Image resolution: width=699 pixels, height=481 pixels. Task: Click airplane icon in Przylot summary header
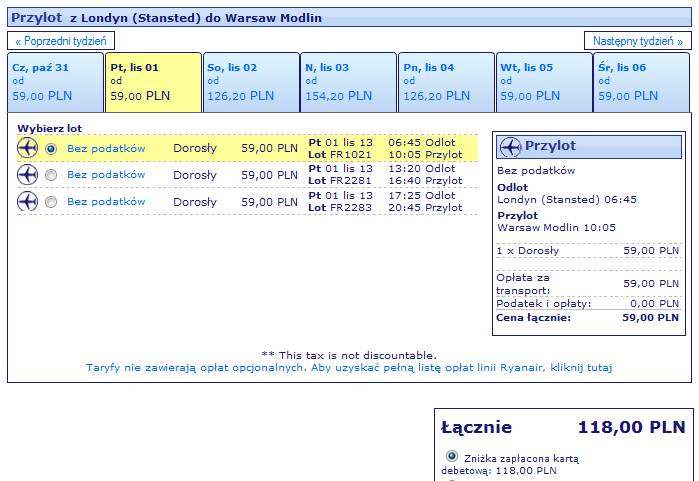point(510,146)
